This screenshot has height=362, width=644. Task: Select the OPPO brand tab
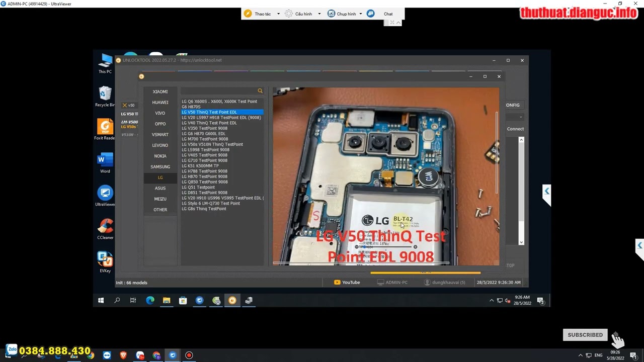point(160,124)
